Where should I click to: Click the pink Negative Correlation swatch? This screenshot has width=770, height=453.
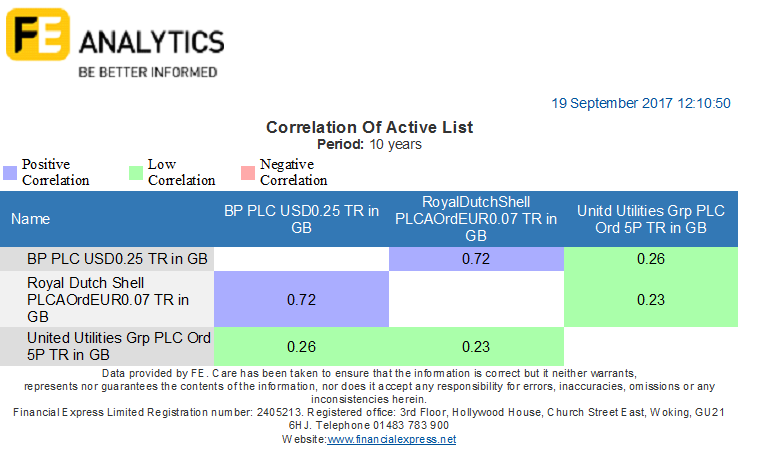coord(248,173)
